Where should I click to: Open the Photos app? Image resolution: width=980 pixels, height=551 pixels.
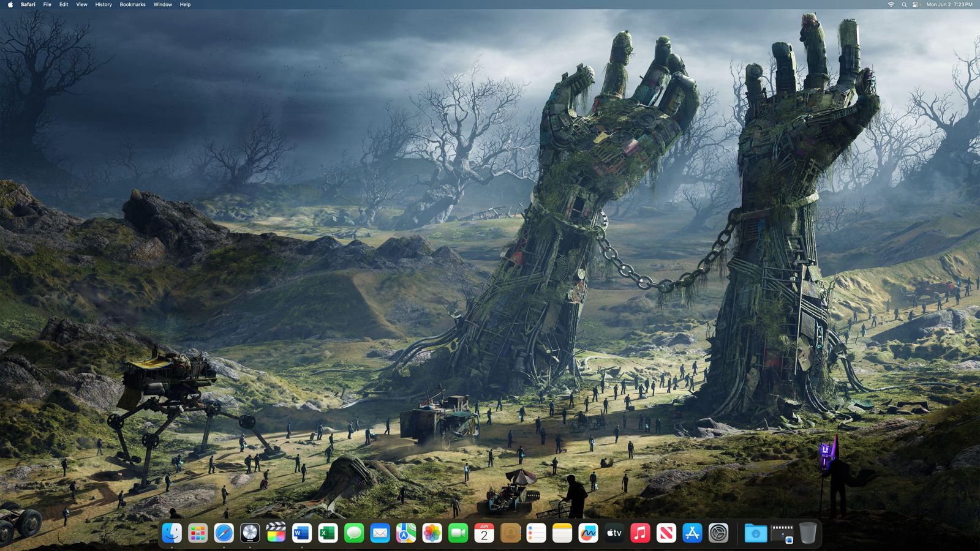point(432,533)
